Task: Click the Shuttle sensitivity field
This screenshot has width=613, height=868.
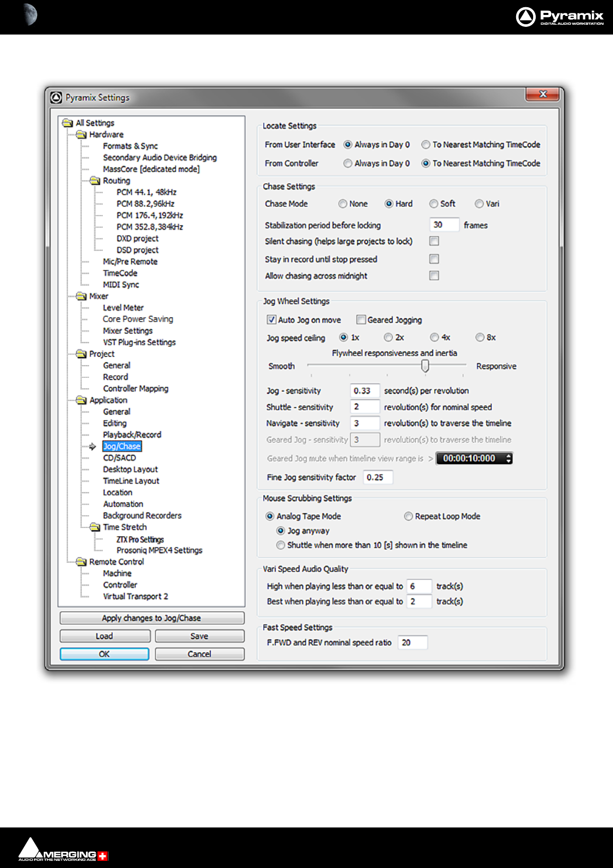Action: 365,407
